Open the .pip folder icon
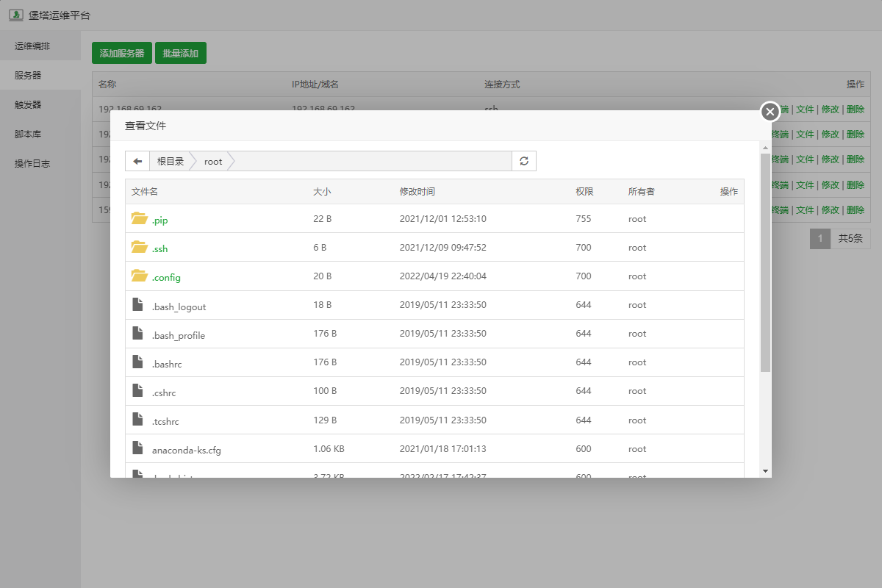 pyautogui.click(x=139, y=218)
